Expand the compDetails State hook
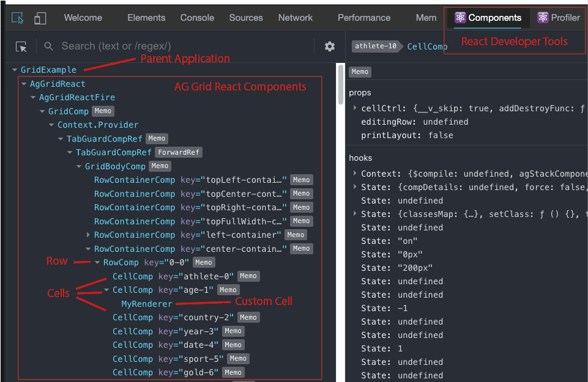 (x=355, y=187)
